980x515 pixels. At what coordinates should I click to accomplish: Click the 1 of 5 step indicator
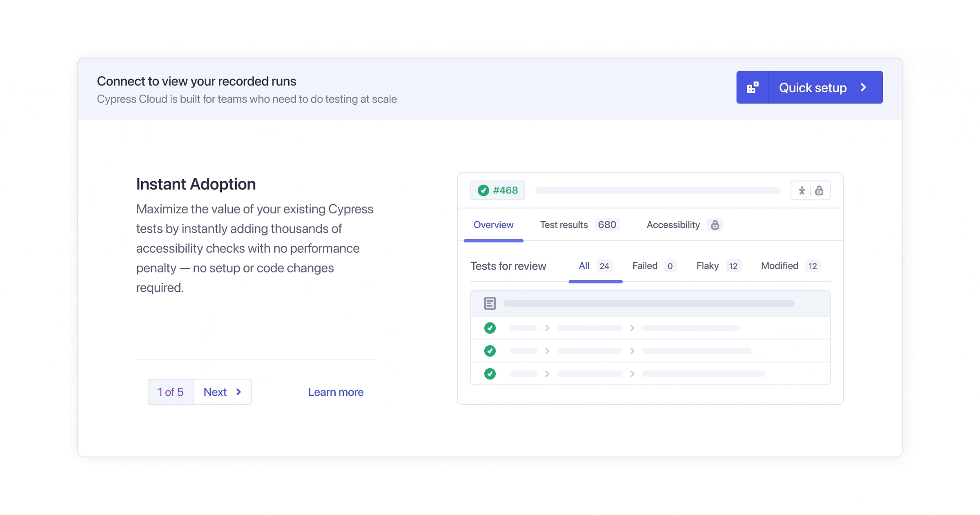coord(171,392)
